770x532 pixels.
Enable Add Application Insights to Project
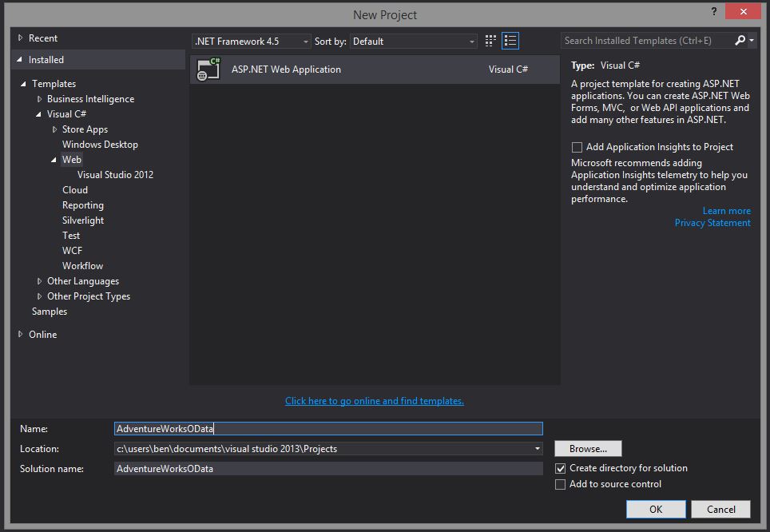tap(577, 147)
